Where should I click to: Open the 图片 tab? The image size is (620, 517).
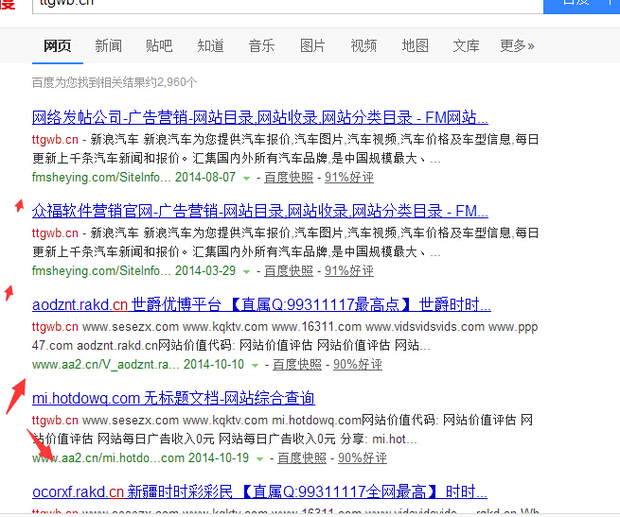pyautogui.click(x=312, y=46)
